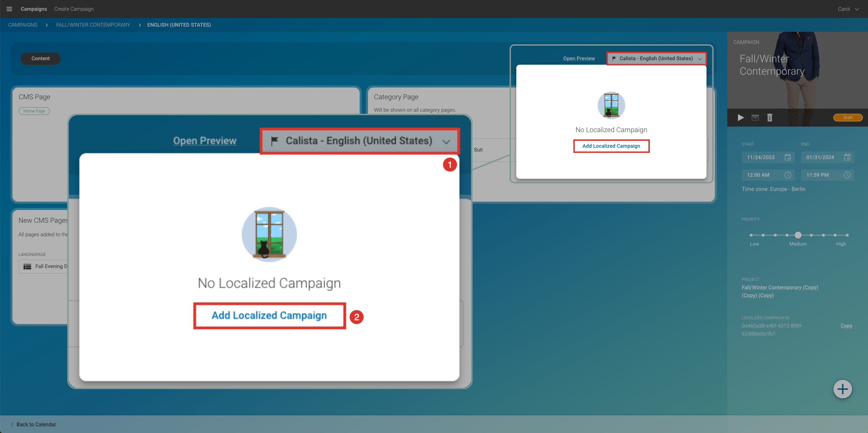The image size is (868, 433).
Task: Set campaign priority to High
Action: [847, 235]
